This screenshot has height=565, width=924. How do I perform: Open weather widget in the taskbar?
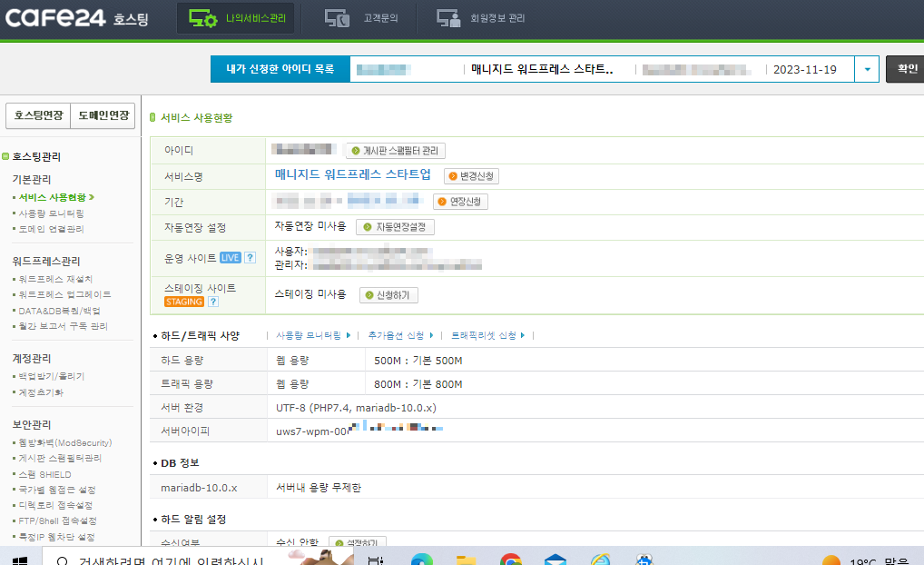(866, 560)
